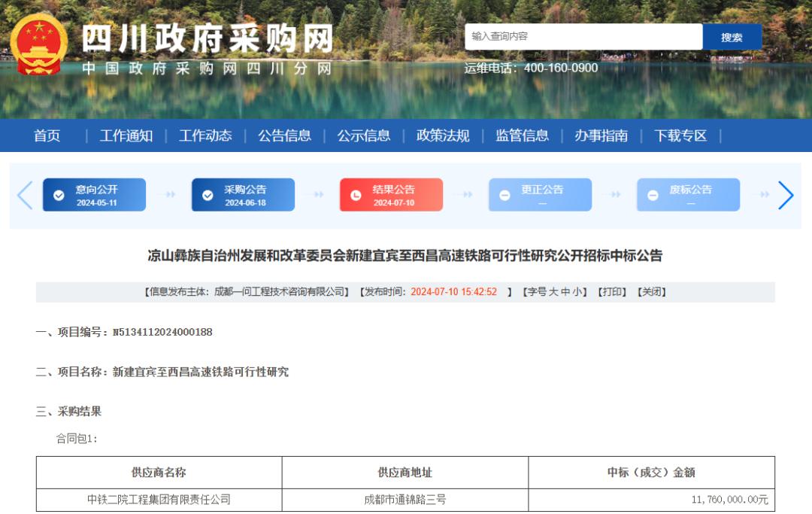Open the 监管信息 navigation item
This screenshot has height=514, width=812.
click(x=522, y=135)
